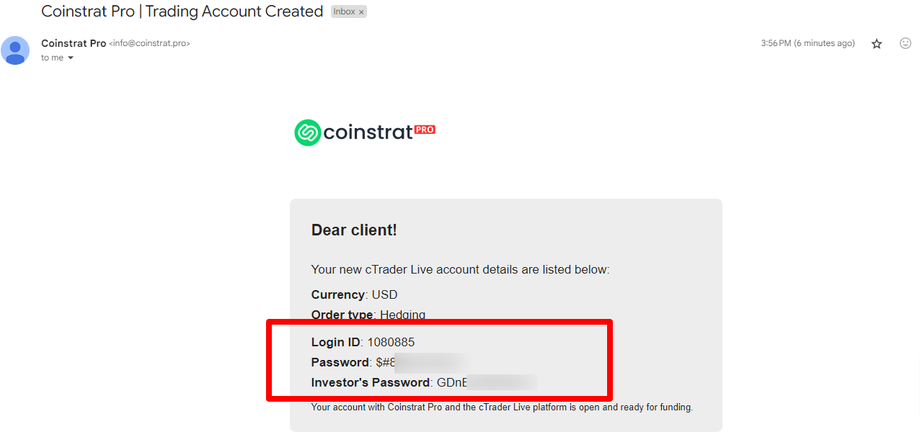The height and width of the screenshot is (437, 920).
Task: Click the Inbox label tag
Action: pos(343,12)
